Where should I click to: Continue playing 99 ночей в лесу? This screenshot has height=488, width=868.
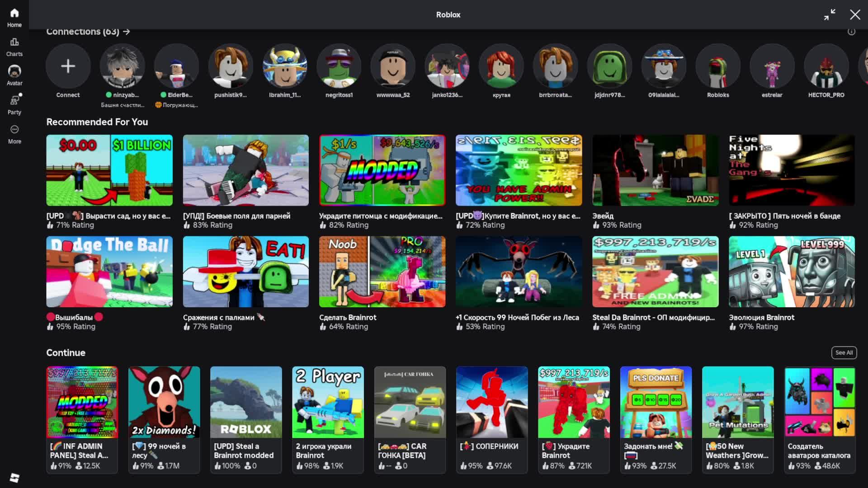coord(164,420)
